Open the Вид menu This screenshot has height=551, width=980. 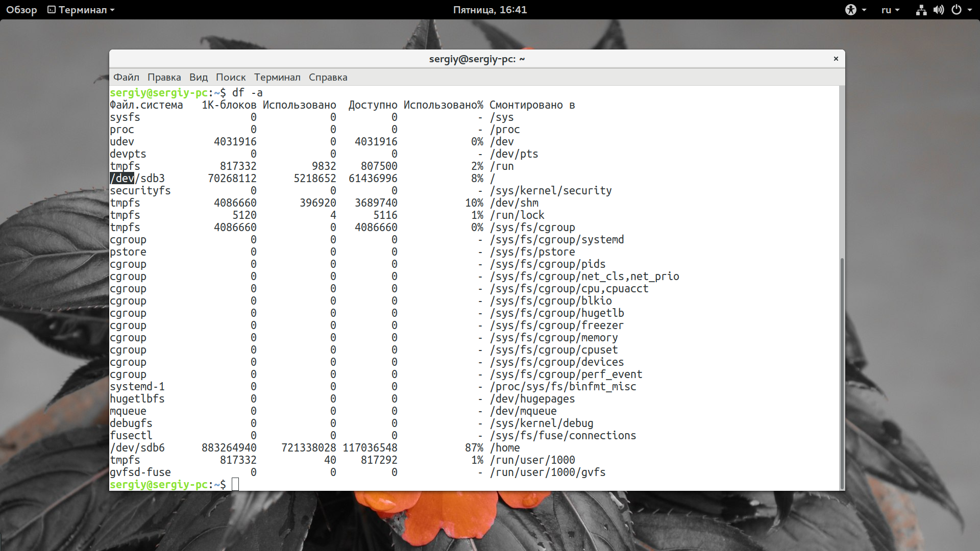198,77
